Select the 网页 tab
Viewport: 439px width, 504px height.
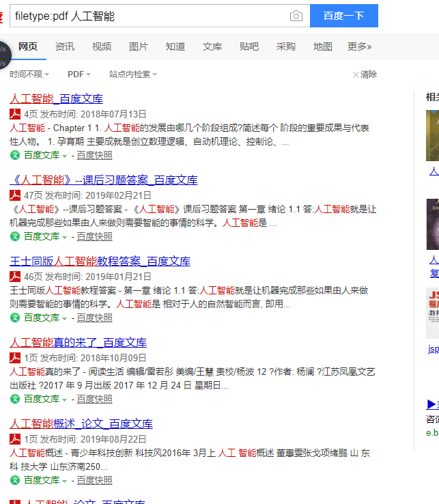point(28,46)
